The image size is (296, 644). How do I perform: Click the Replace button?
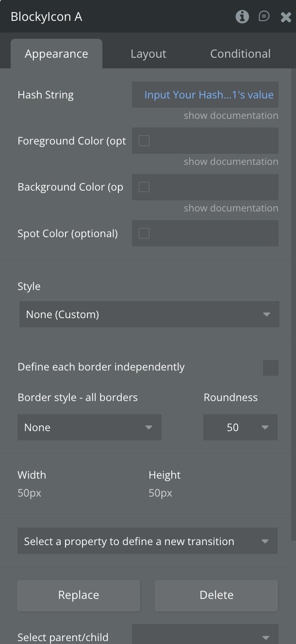[x=79, y=595]
